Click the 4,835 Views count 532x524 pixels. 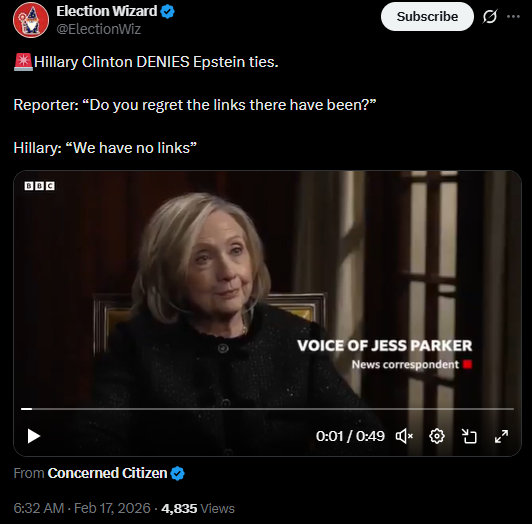(x=198, y=508)
